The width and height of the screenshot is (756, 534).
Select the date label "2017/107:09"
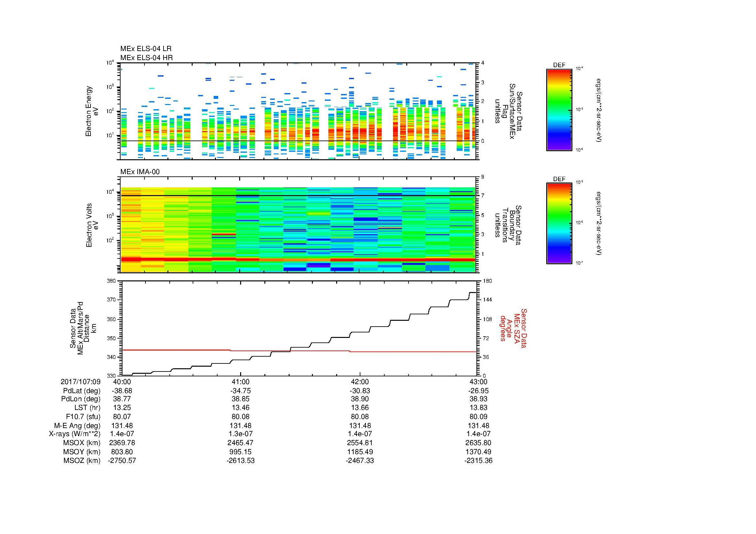coord(80,382)
